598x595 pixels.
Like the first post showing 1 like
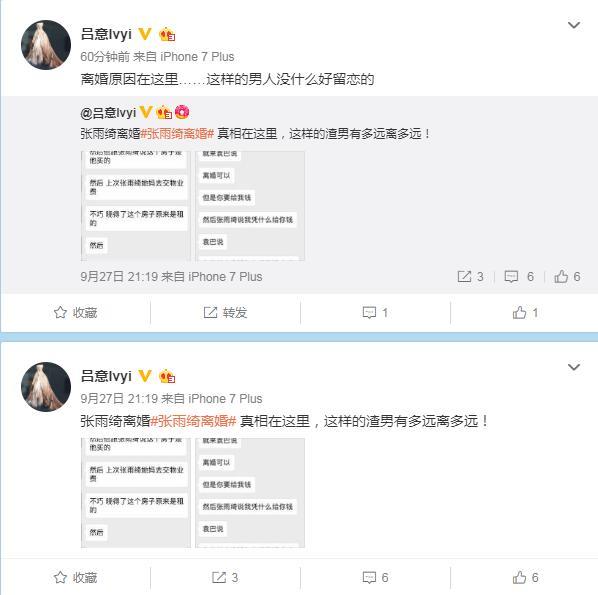525,313
